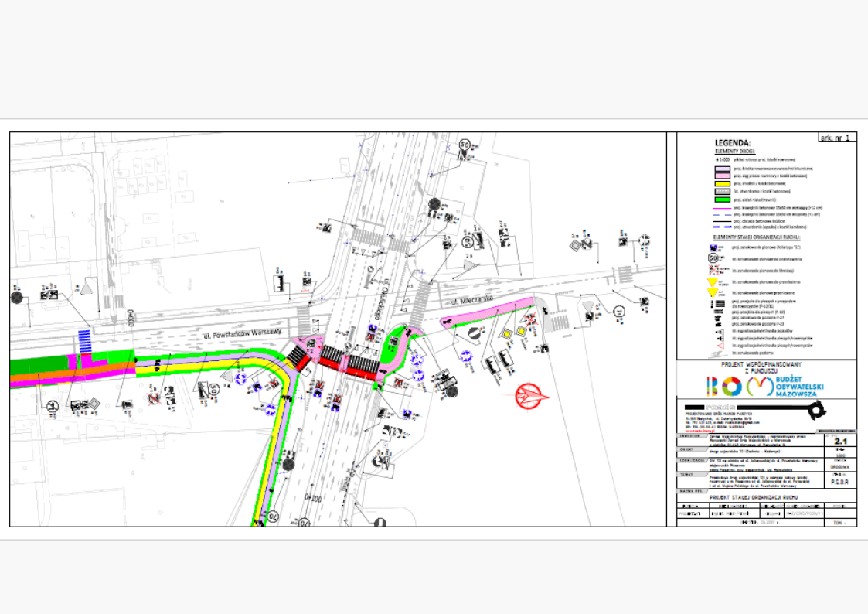The image size is (868, 614).
Task: Click the 'DROGOWA' branch label in title block
Action: [839, 467]
